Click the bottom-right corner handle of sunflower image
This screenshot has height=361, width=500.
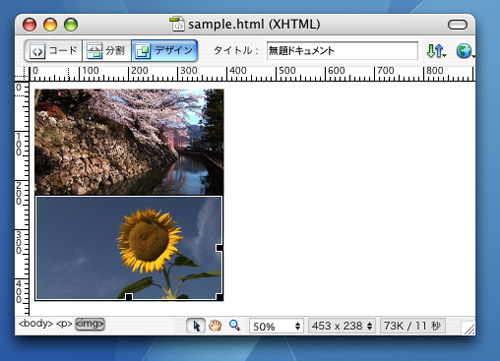220,297
